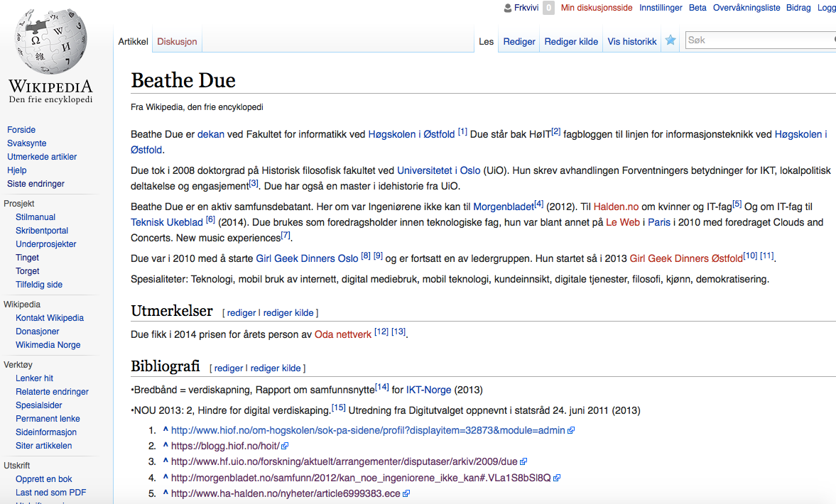Jump up via caret of reference 3

tap(165, 461)
